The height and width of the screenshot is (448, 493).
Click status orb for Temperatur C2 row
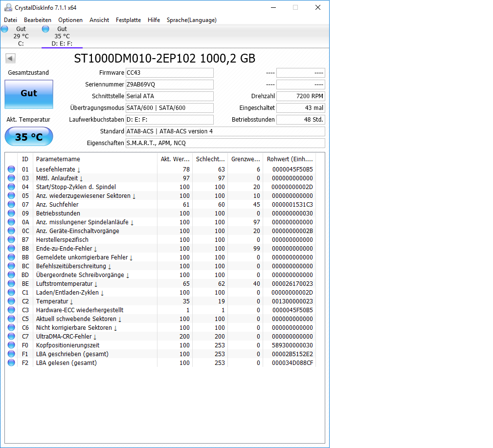coord(11,301)
